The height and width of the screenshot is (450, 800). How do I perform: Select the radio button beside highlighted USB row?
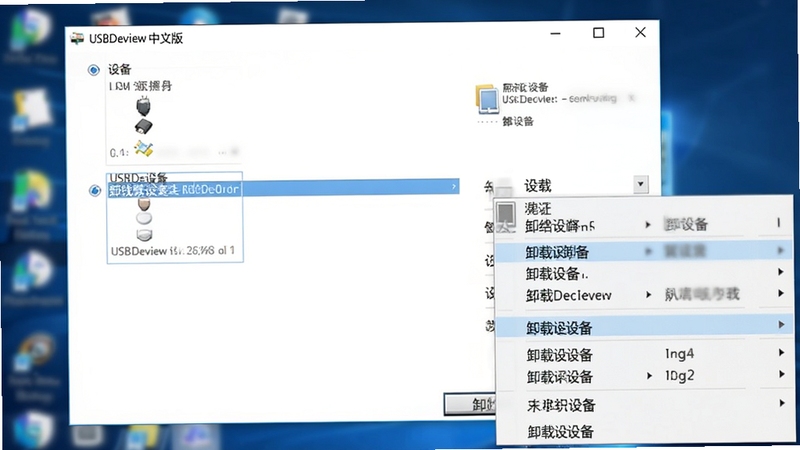pos(95,191)
